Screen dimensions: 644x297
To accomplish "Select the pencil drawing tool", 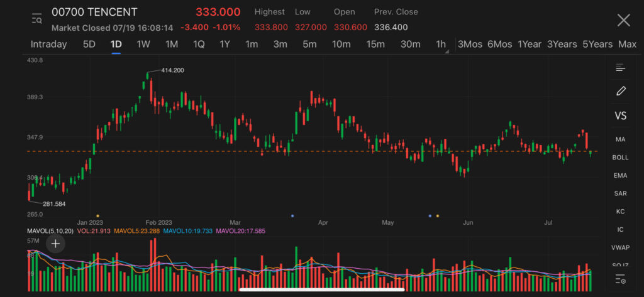I will [621, 91].
